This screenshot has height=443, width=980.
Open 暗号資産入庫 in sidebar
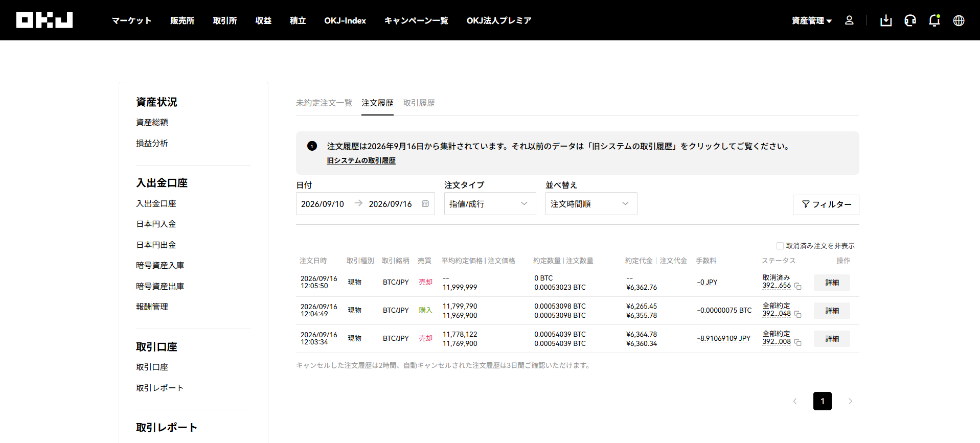pos(160,265)
